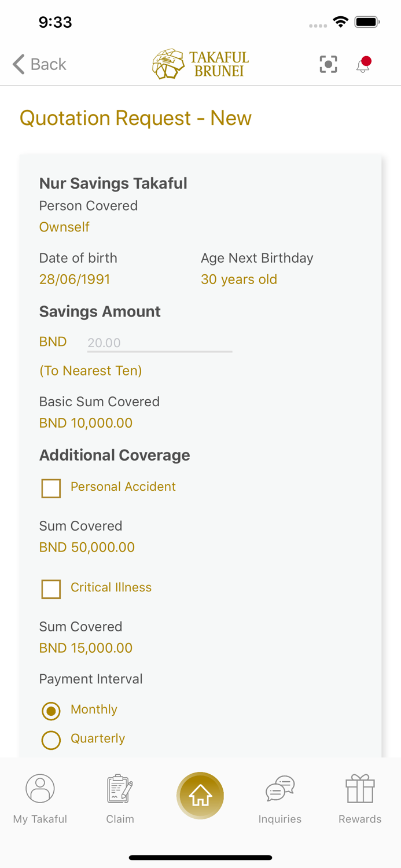The height and width of the screenshot is (868, 401).
Task: Go back using the Back chevron
Action: tap(17, 64)
